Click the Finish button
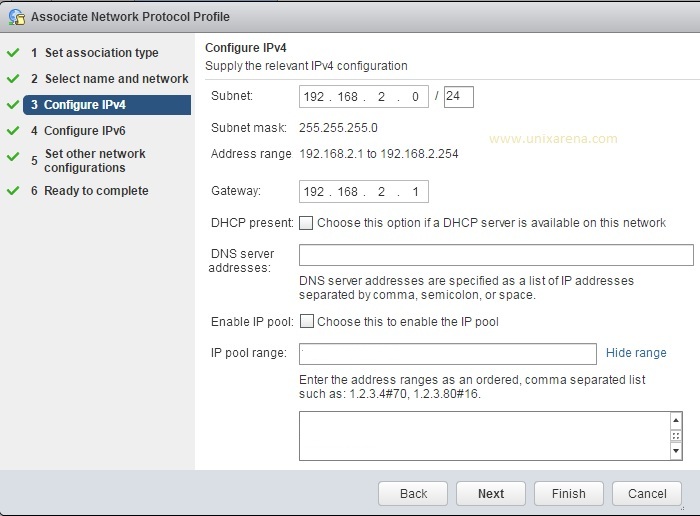The height and width of the screenshot is (516, 700). (568, 493)
